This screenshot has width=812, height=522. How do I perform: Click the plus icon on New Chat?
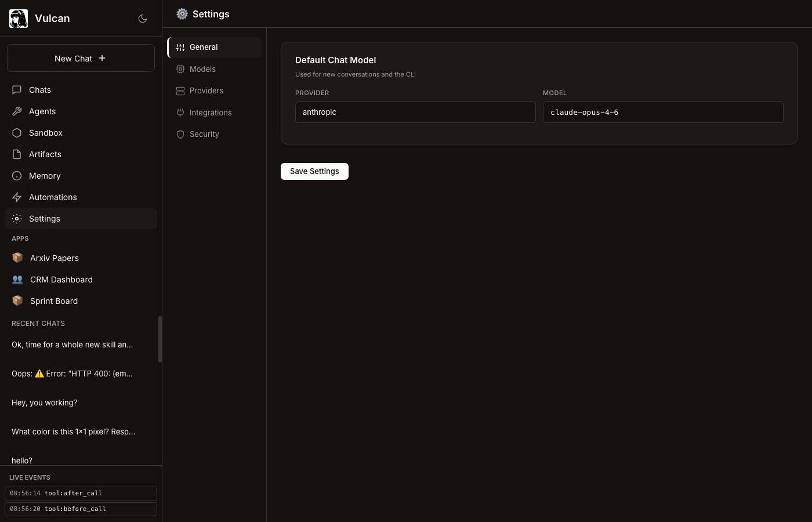[x=102, y=58]
